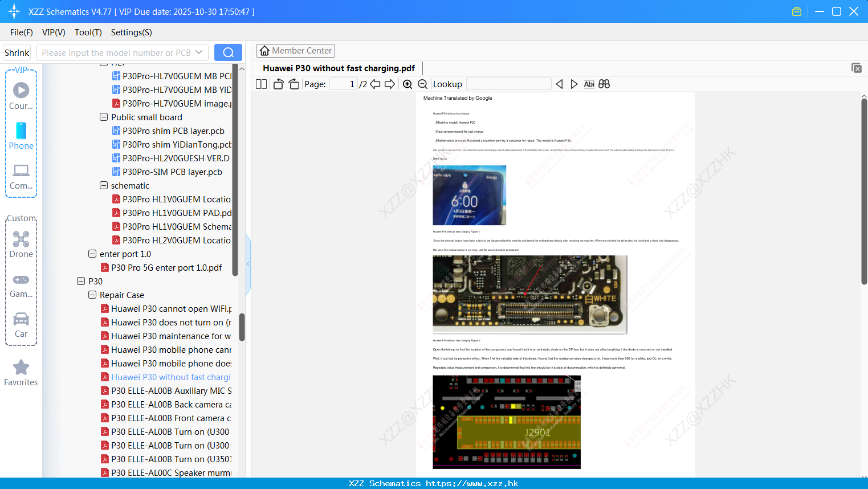Click the Shrink button
This screenshot has width=868, height=489.
[x=17, y=52]
